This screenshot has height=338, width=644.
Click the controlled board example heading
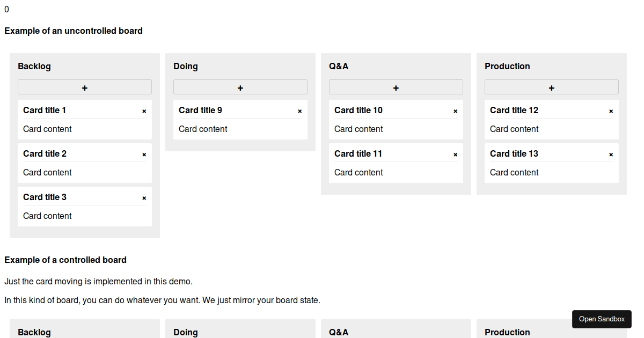tap(65, 260)
